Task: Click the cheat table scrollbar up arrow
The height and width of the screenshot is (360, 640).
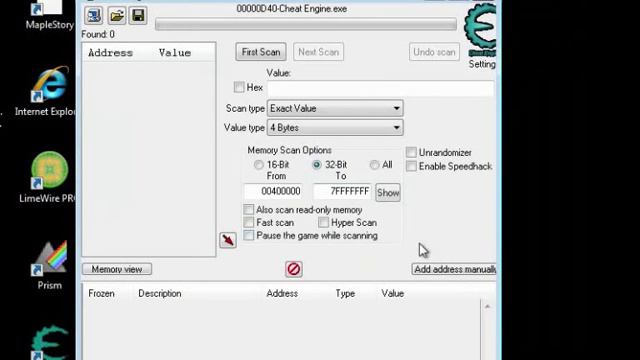Action: pos(487,306)
